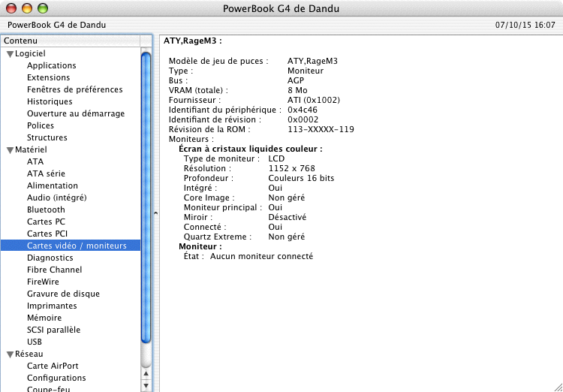Select Diagnostics in the sidebar
Viewport: 563px width, 392px height.
point(50,258)
